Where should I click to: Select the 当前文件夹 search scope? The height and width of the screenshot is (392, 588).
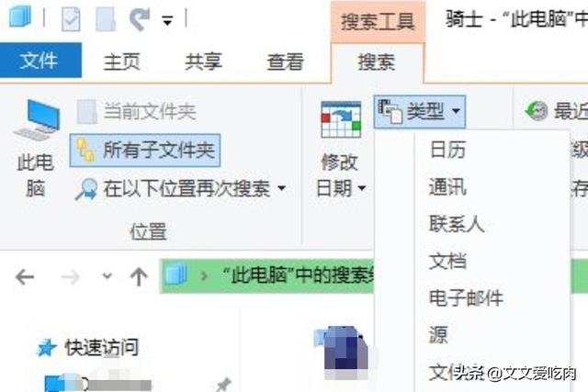pos(137,111)
